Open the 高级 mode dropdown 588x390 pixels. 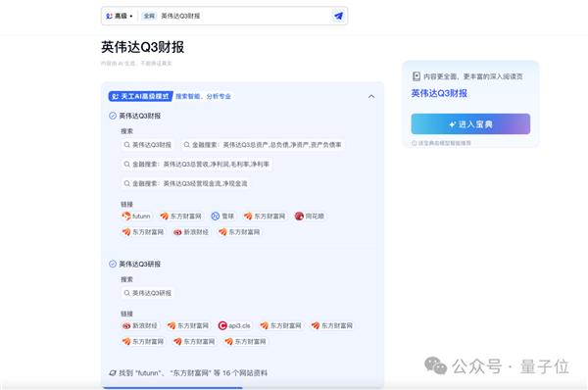120,16
